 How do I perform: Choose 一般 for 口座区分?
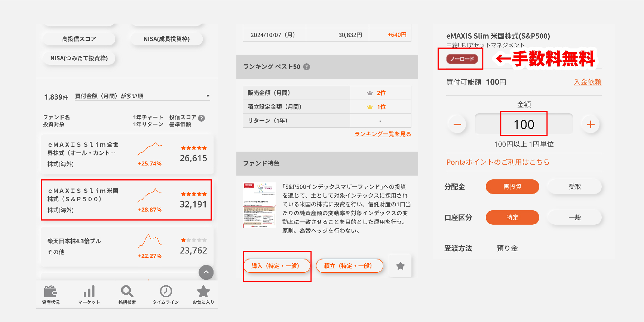(x=574, y=217)
